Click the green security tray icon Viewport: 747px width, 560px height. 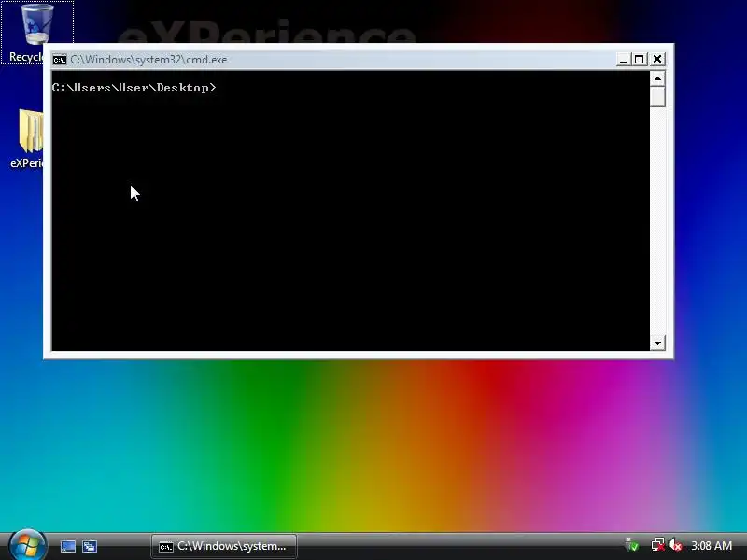(632, 545)
